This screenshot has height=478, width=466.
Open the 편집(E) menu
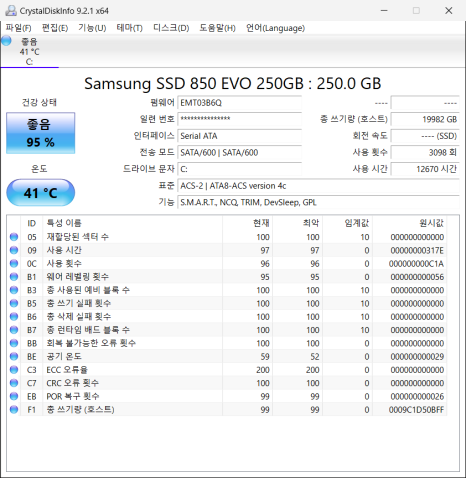coord(55,28)
